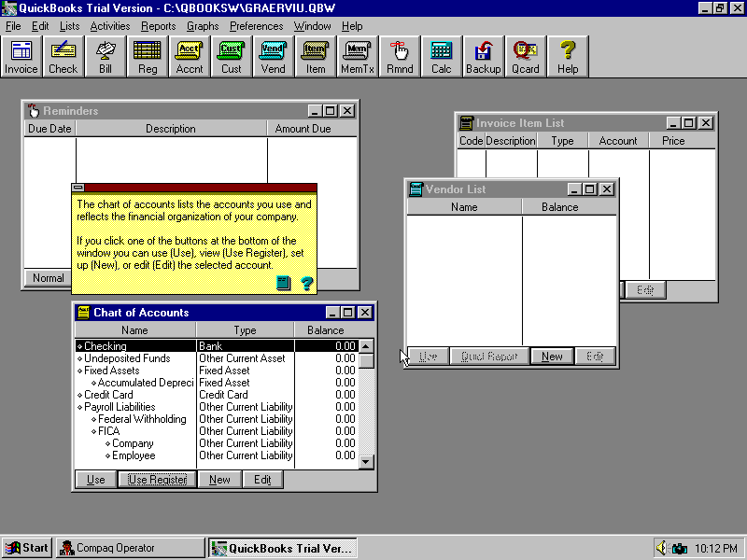Screen dimensions: 747x560
Task: Open the Rmnd reminders toolbar icon
Action: [x=400, y=57]
